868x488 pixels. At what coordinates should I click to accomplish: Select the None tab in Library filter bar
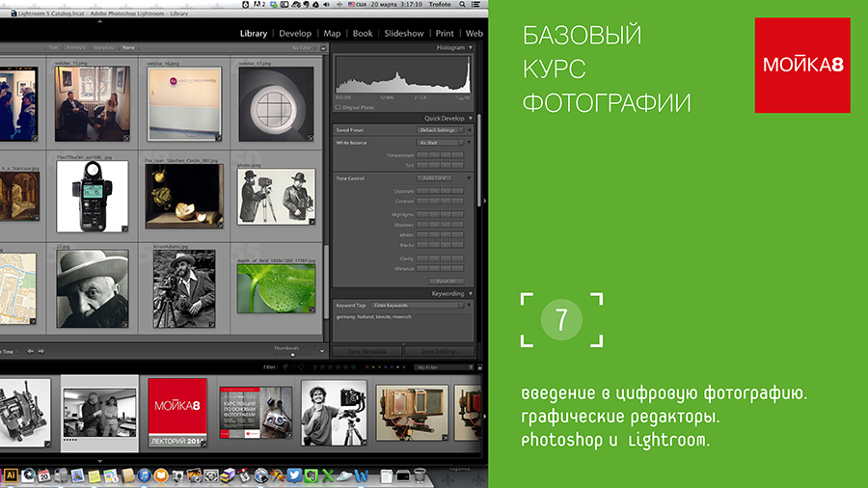point(128,47)
